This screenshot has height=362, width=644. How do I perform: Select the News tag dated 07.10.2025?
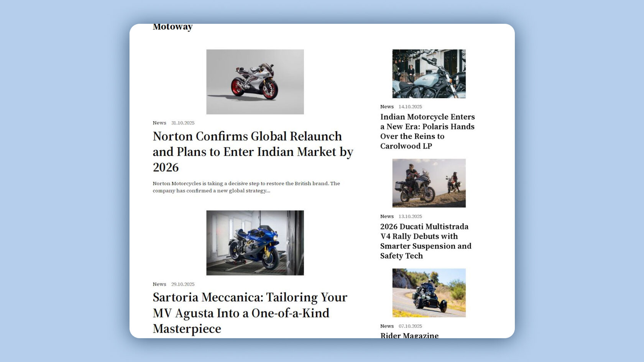click(x=387, y=326)
